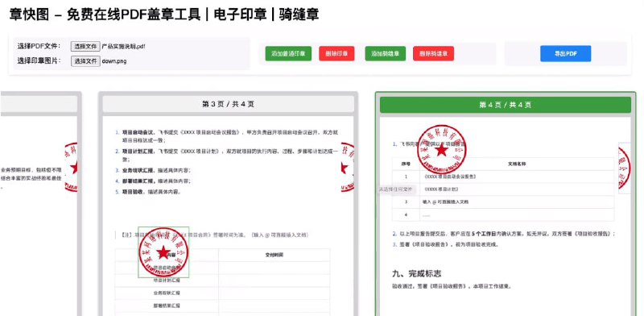Click the 选择印章图片 label

tap(39, 61)
